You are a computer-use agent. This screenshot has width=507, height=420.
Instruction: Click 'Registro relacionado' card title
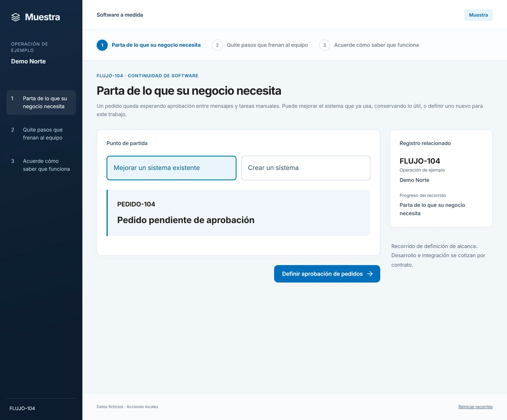(425, 143)
